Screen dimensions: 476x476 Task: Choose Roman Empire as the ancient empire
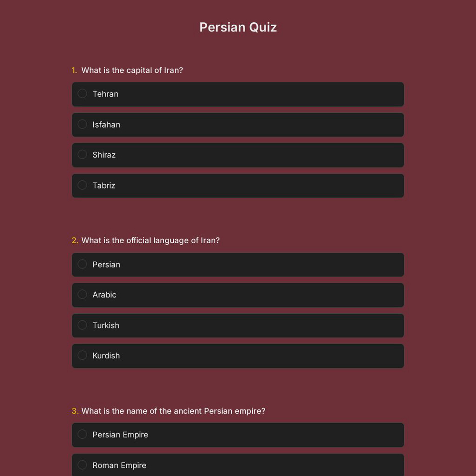tap(82, 465)
